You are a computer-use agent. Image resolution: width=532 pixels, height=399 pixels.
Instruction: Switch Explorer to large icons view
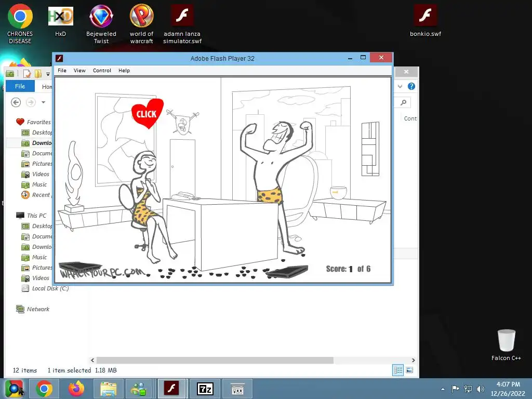[x=409, y=370]
